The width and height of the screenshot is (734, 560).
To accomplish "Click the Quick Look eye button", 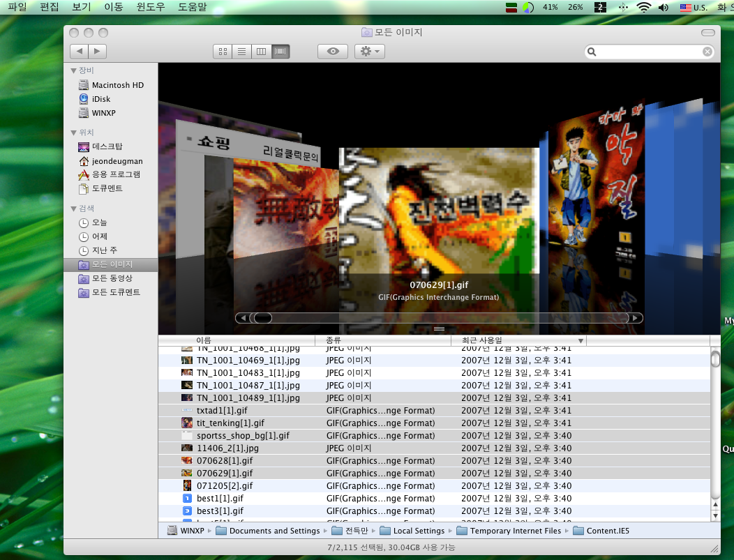I will [x=332, y=52].
